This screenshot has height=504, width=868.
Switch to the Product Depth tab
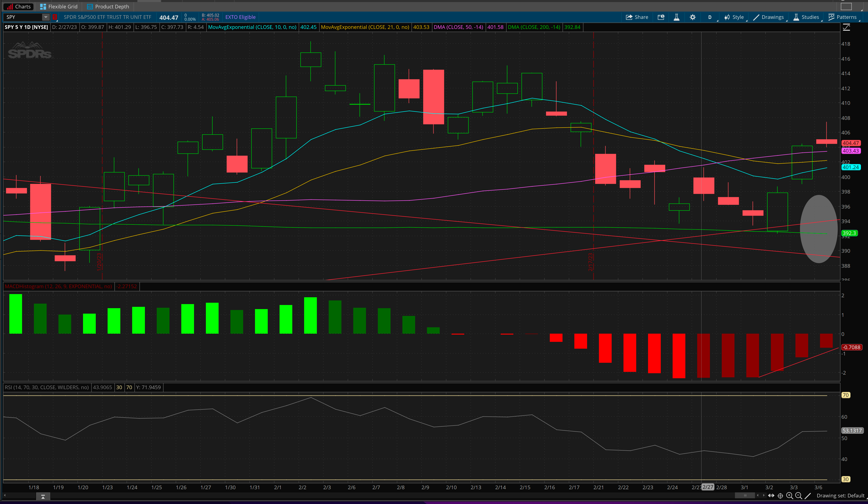[108, 7]
